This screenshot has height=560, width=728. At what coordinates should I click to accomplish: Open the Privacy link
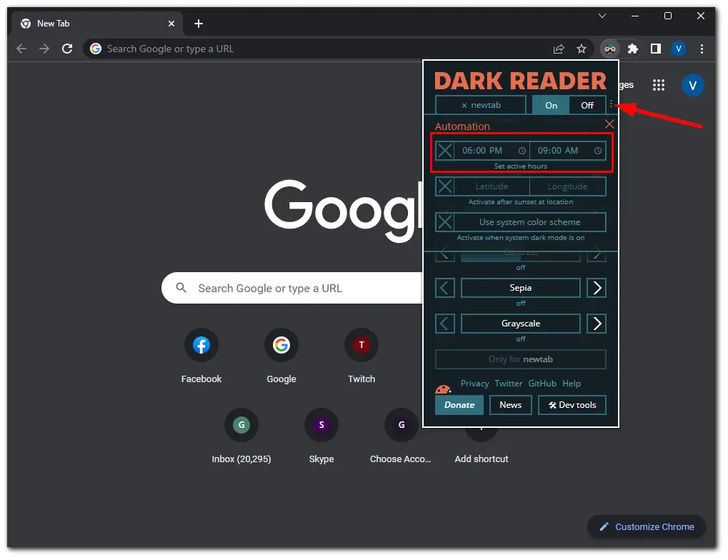(x=474, y=384)
